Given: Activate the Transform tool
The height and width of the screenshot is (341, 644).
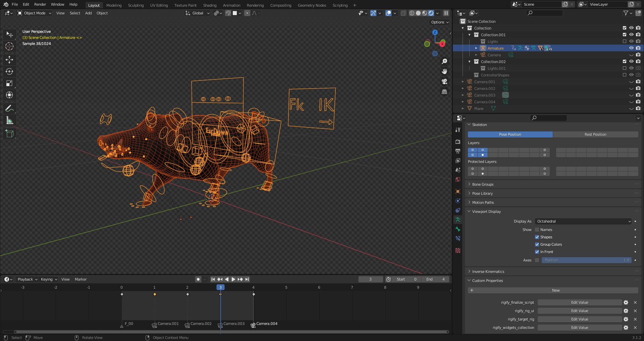Looking at the screenshot, I should 9,95.
